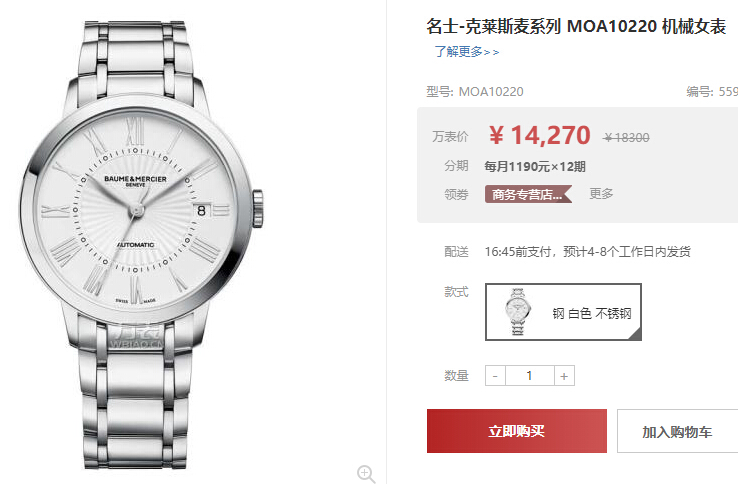Add to cart with 加入购物车
This screenshot has height=484, width=738.
677,431
